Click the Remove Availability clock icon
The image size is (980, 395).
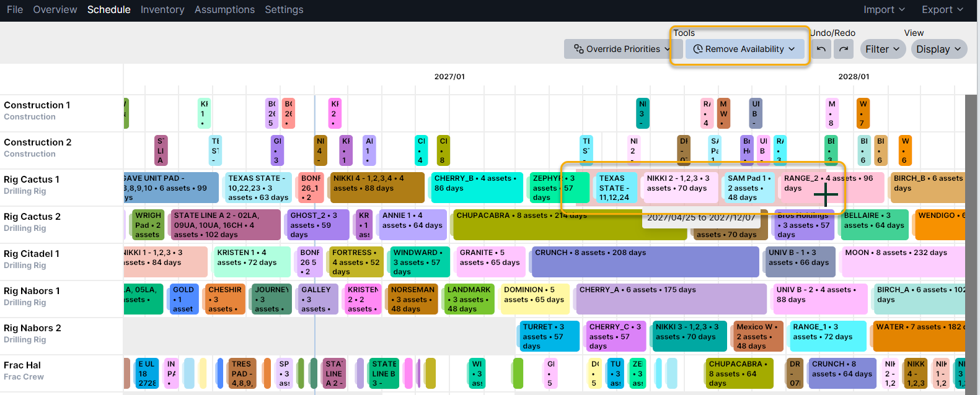pyautogui.click(x=698, y=49)
